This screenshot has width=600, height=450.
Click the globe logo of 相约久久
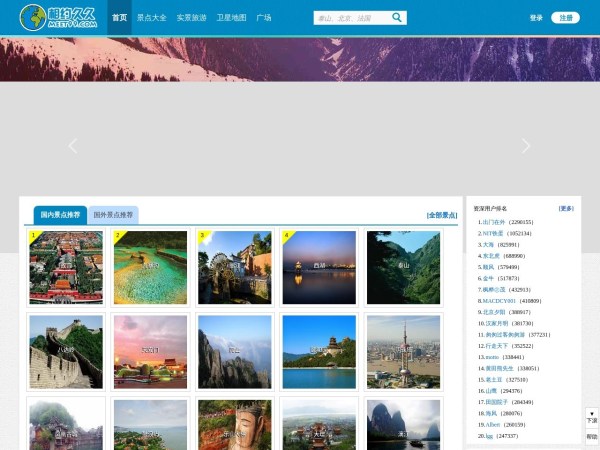coord(33,18)
